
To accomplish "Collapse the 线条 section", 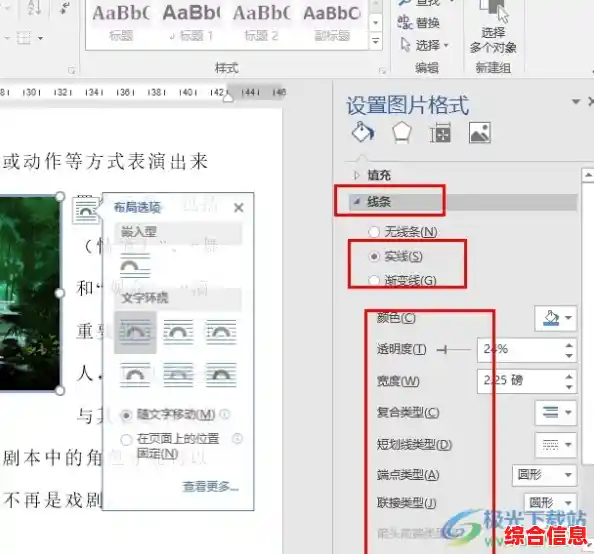I will point(463,202).
